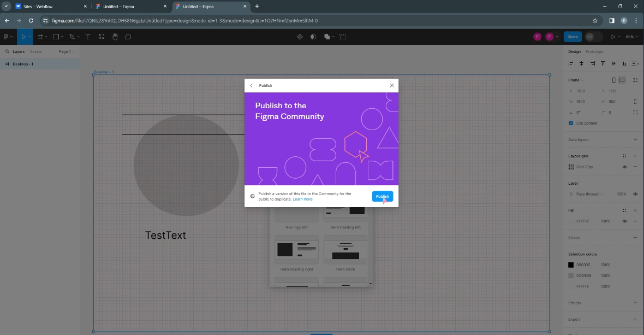Open the Pass through blend mode dropdown
644x335 pixels.
coord(589,194)
